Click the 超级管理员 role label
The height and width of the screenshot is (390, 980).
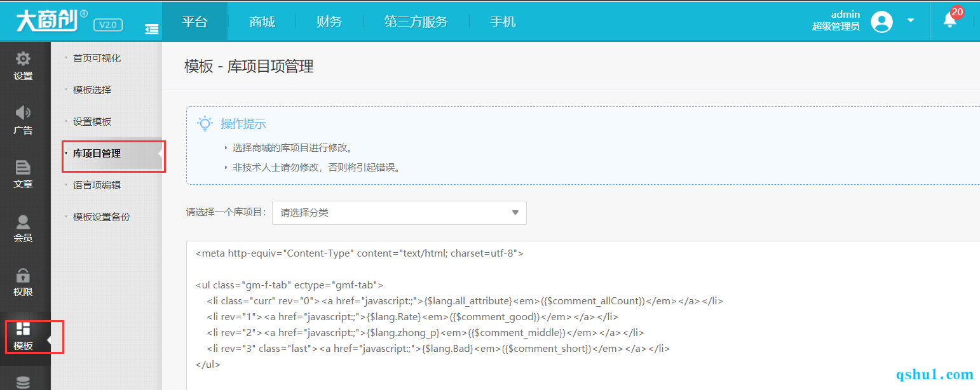click(836, 27)
